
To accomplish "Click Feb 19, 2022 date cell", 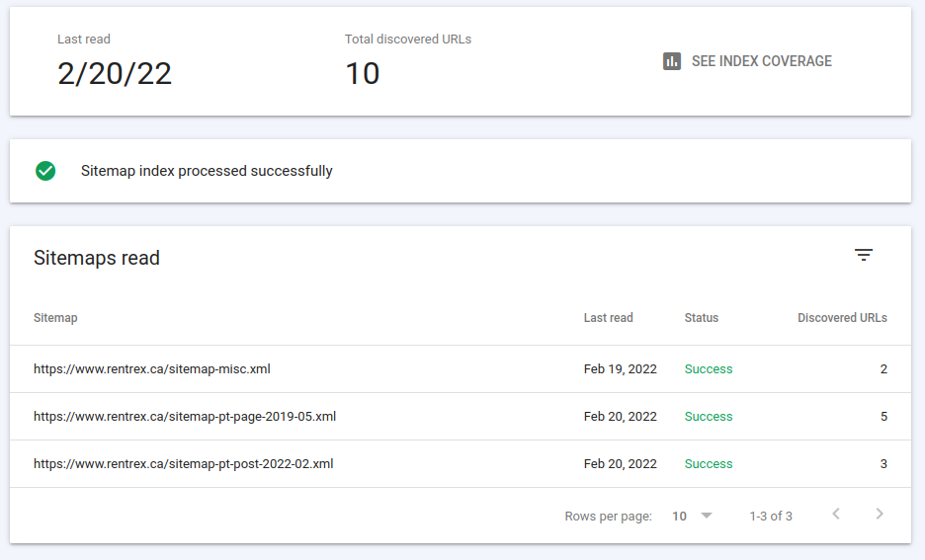I will 620,369.
